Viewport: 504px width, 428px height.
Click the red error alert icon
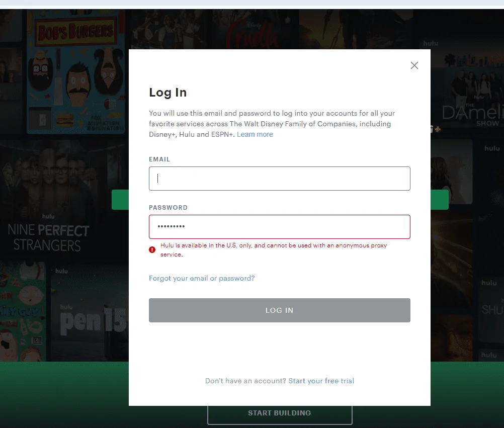click(152, 249)
